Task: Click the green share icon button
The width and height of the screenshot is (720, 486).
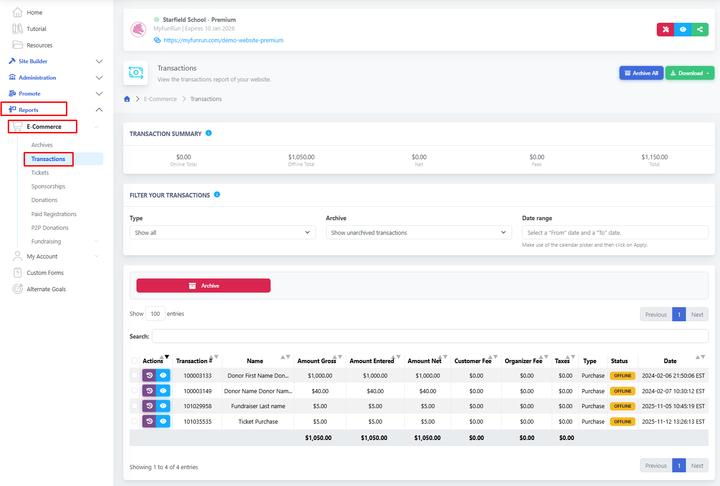Action: pos(700,30)
